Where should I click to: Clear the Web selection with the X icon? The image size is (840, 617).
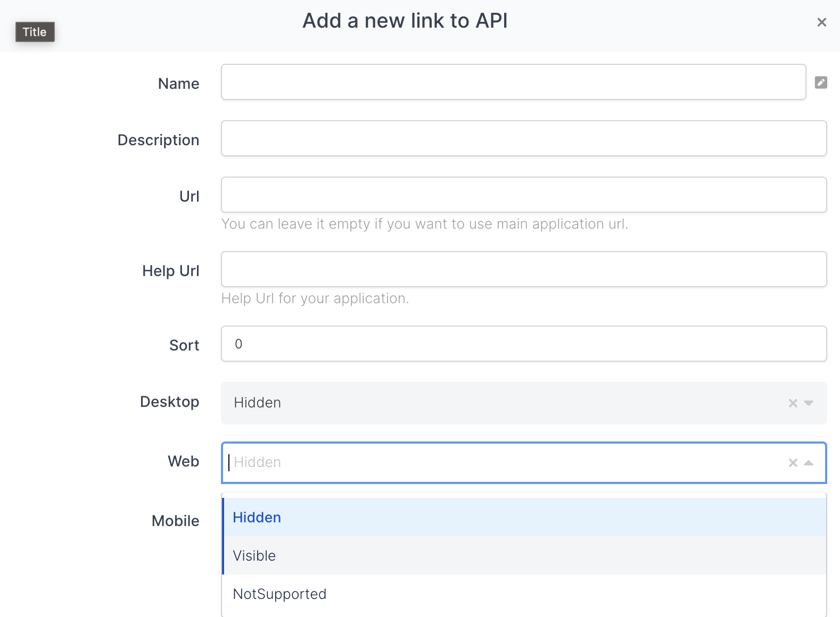tap(793, 463)
